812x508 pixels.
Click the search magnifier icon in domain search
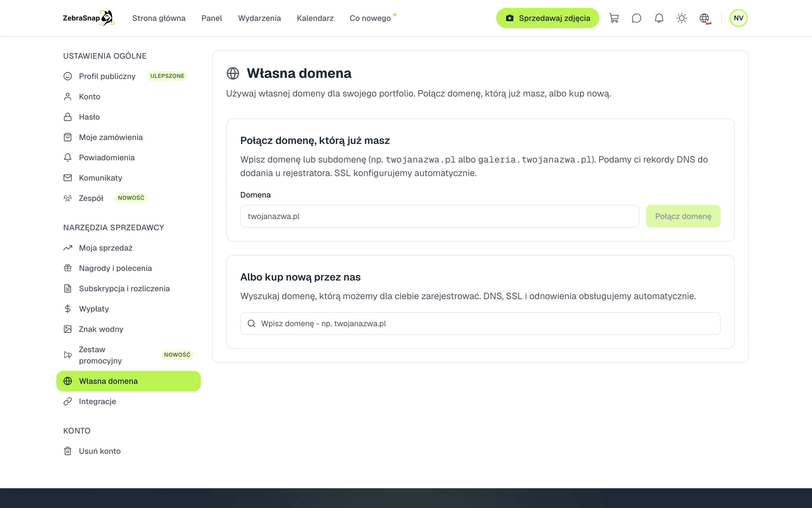[x=251, y=323]
